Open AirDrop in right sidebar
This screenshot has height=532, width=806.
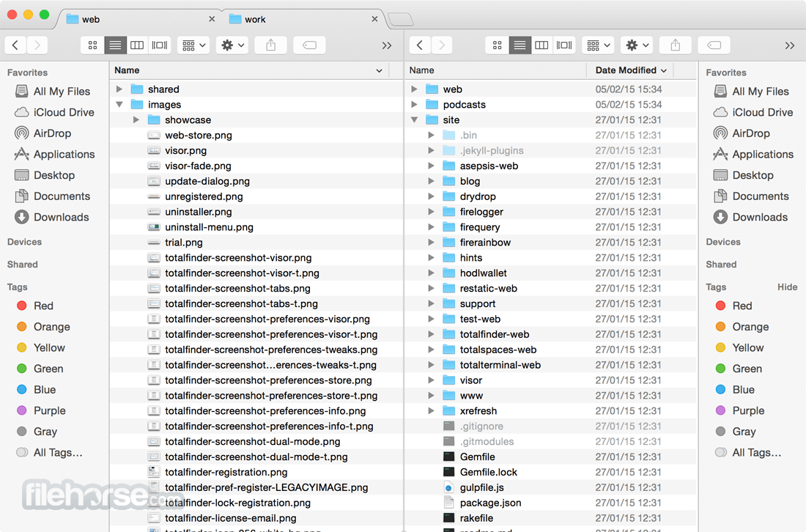(x=742, y=133)
